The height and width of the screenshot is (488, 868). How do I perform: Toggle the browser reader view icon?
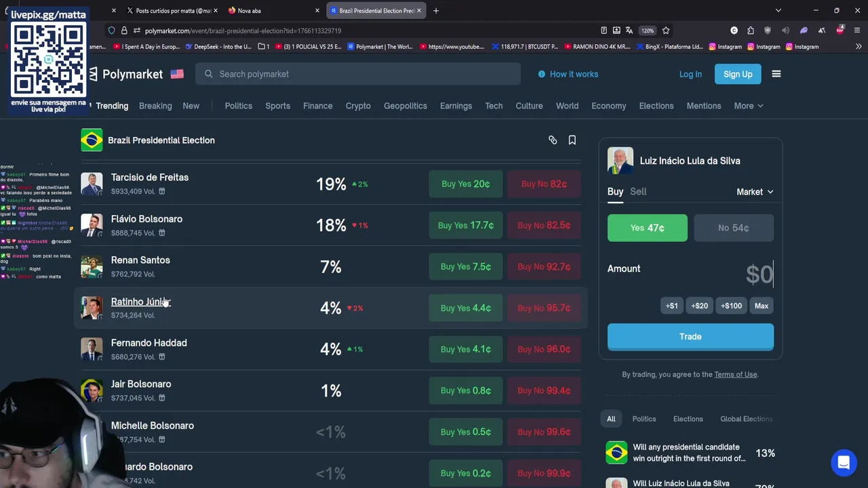point(604,30)
